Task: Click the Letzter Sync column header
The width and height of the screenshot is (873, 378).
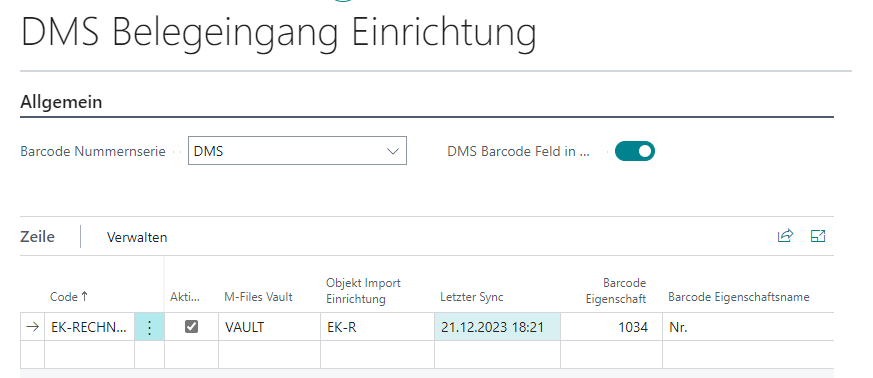Action: point(472,297)
